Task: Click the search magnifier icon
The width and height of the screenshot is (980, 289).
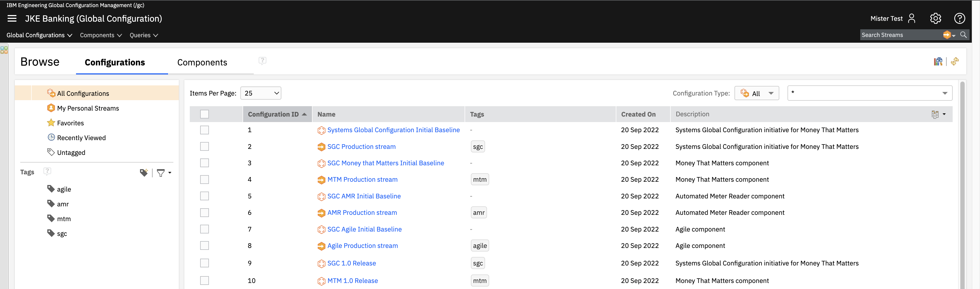Action: pos(963,35)
